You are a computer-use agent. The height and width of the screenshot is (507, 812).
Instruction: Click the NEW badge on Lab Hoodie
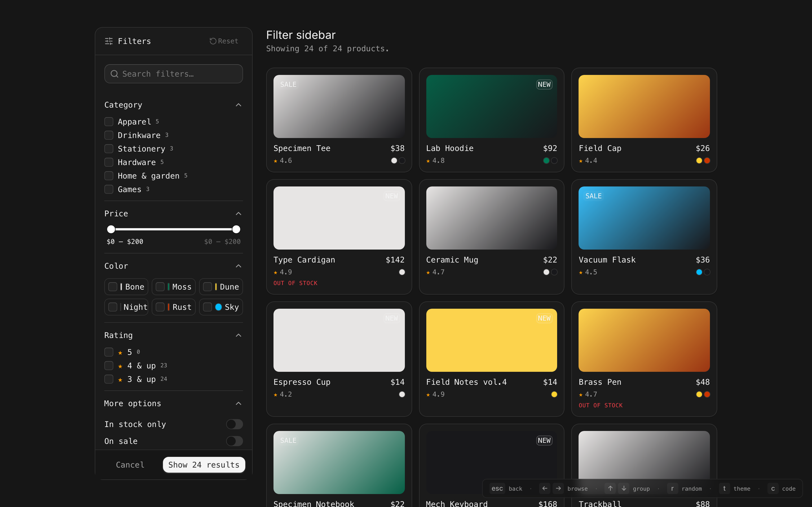(x=544, y=84)
